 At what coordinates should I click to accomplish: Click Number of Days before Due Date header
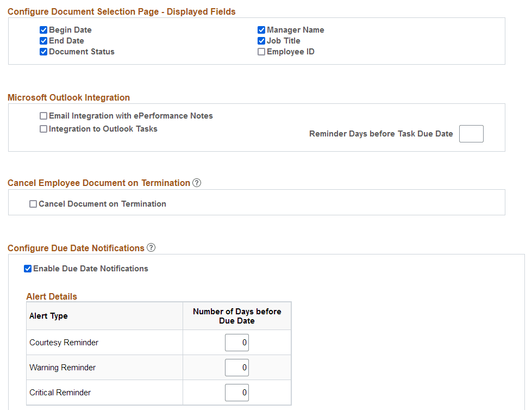pos(237,316)
